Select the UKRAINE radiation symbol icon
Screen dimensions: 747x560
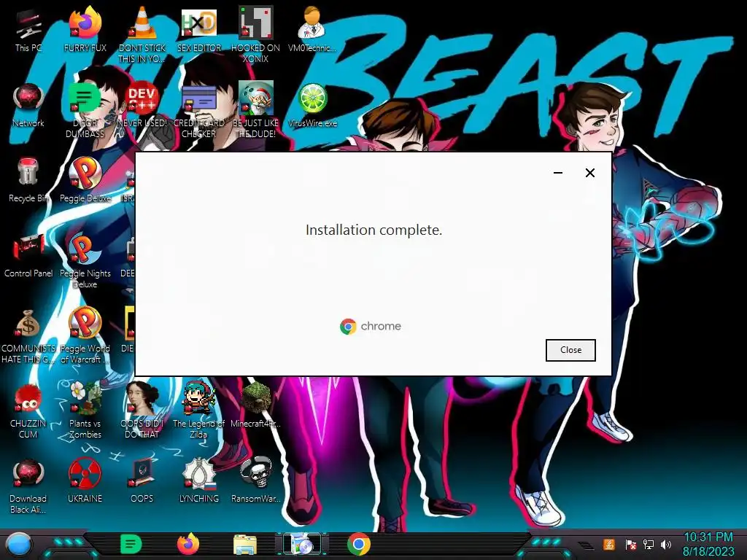pyautogui.click(x=85, y=481)
